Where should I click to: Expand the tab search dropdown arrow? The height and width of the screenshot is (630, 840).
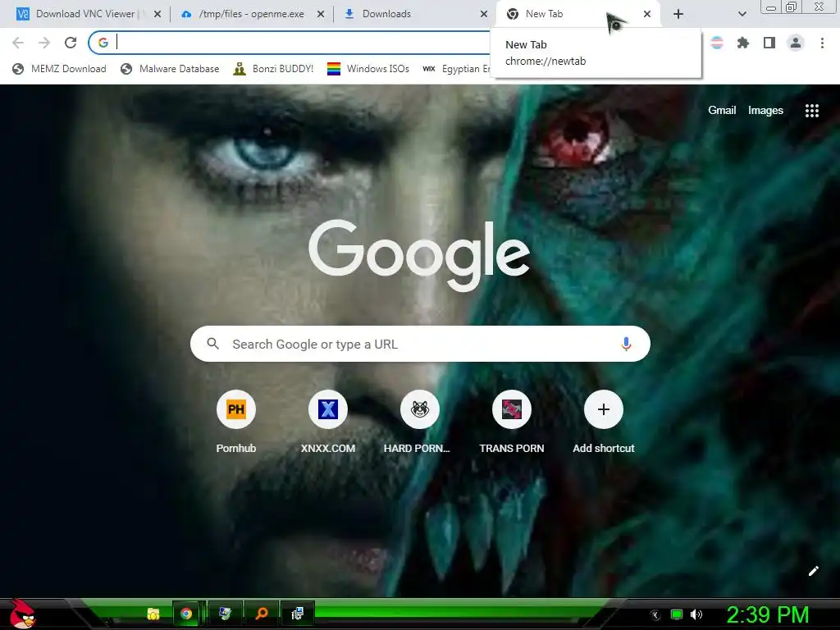742,15
